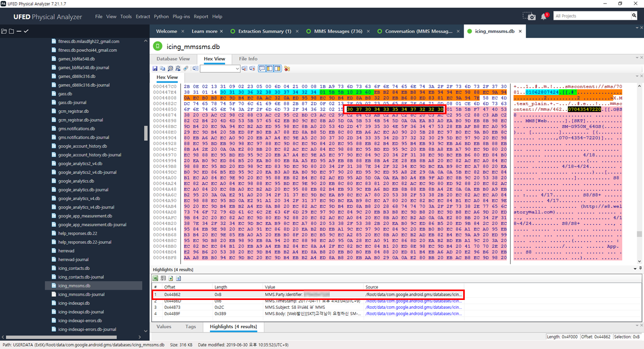Toggle the right pane layout button

tap(277, 68)
